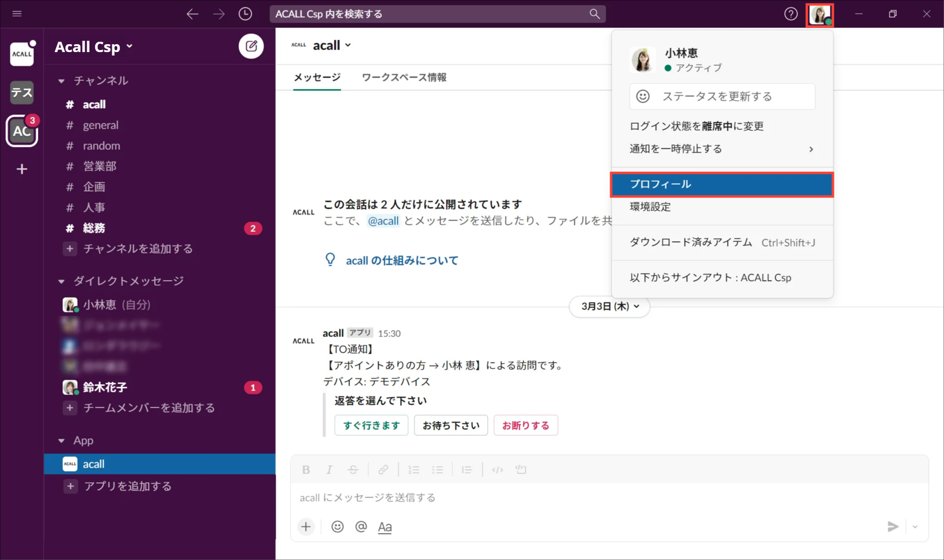944x560 pixels.
Task: Expand 通知を一時停止する submenu
Action: click(x=722, y=149)
